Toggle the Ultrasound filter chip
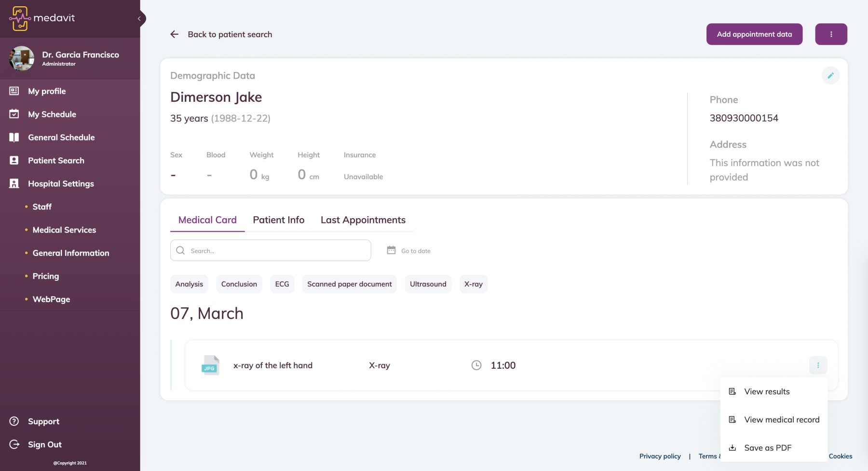Image resolution: width=868 pixels, height=471 pixels. point(428,284)
